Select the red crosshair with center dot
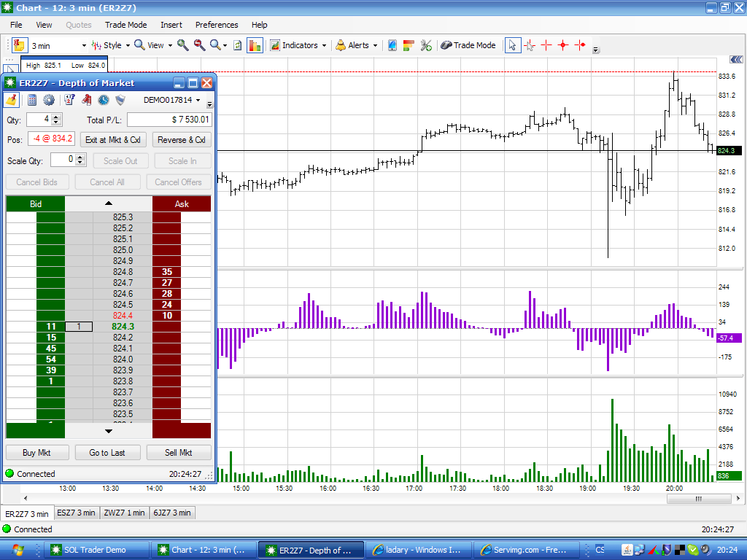 [563, 45]
